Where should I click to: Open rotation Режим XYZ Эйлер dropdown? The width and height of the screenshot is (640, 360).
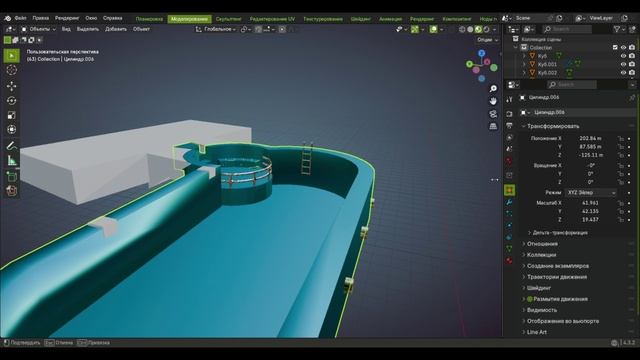coord(591,193)
